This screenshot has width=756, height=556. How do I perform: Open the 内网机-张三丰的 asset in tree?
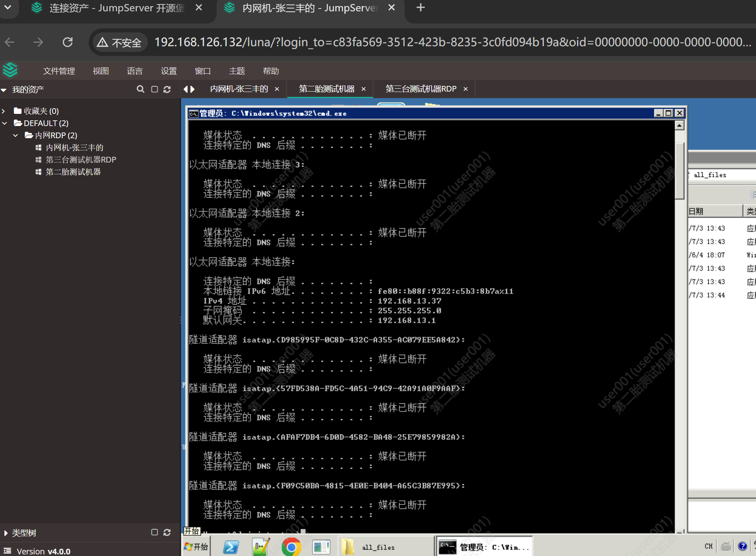pos(74,148)
